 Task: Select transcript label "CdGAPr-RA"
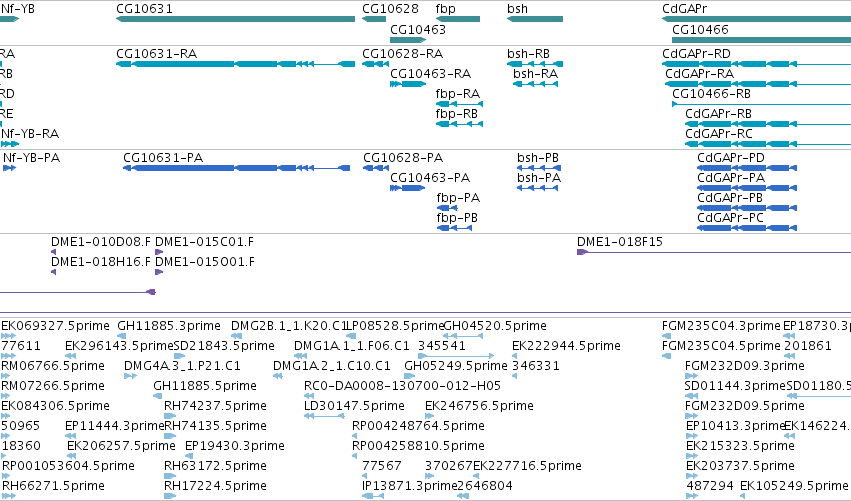tap(700, 74)
